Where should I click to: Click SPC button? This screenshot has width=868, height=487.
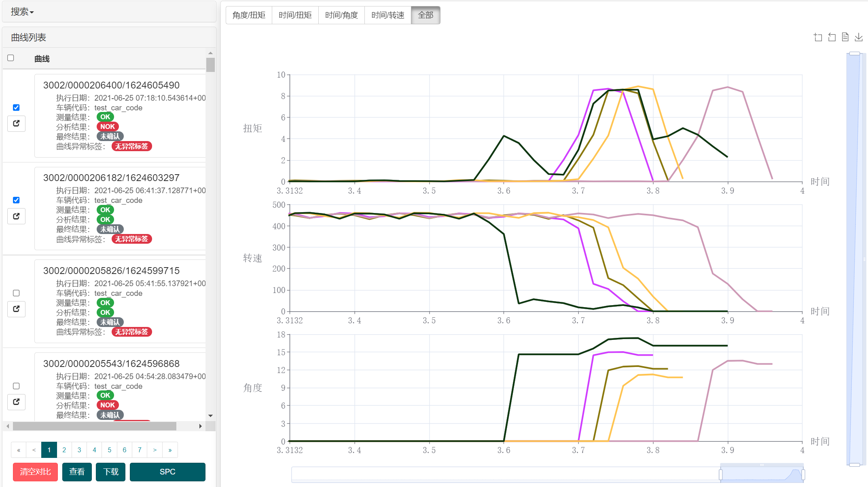pos(167,472)
